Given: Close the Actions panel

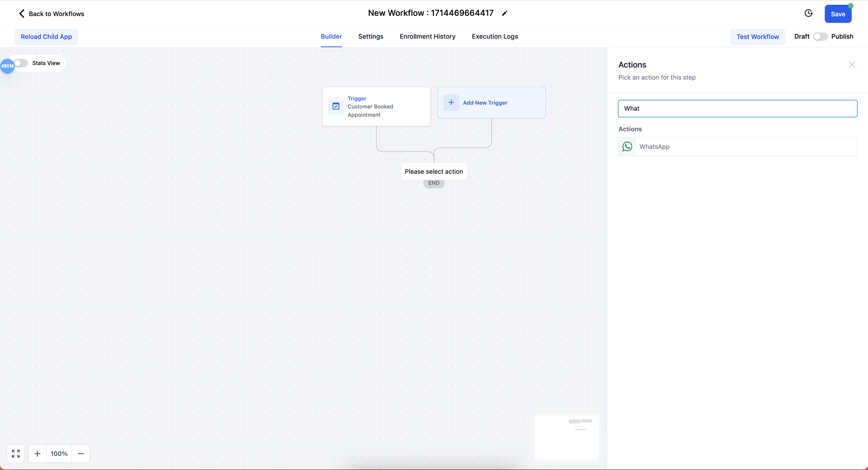Looking at the screenshot, I should 851,65.
